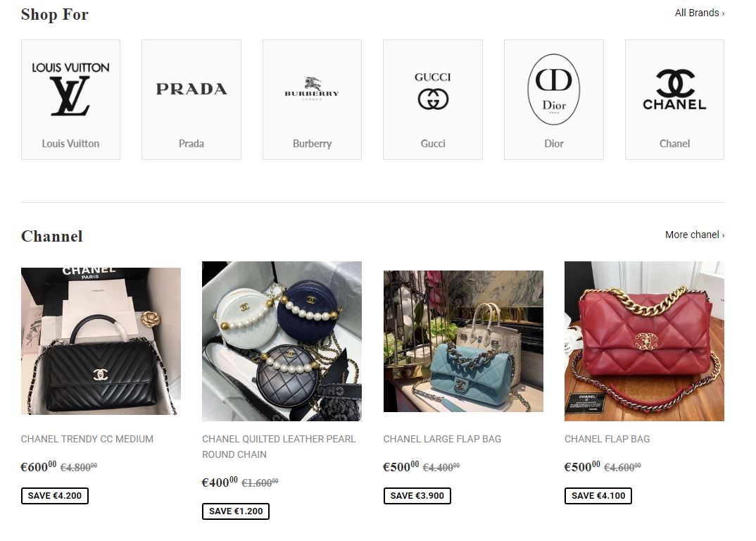Open the All Brands page
Screen dimensions: 756x541
[698, 13]
